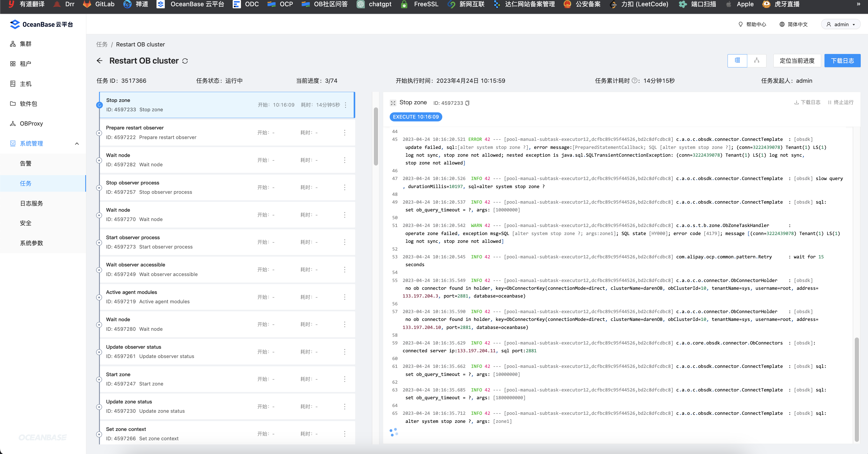Open more options for Stop zone step

pos(345,105)
